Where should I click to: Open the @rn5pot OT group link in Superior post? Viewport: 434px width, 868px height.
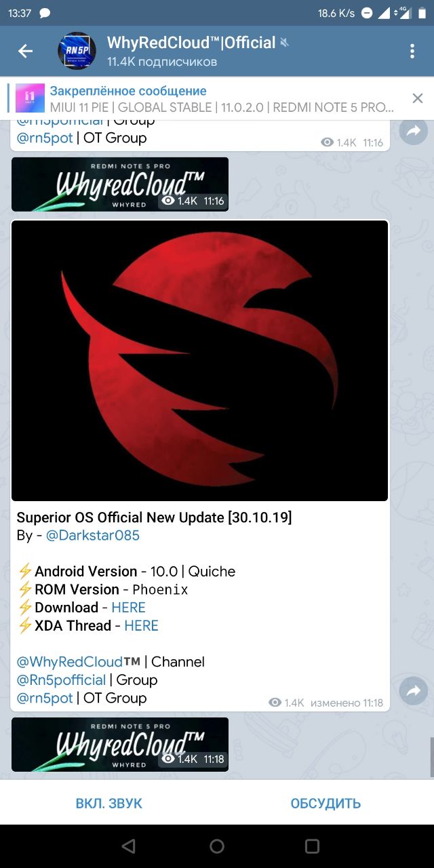pyautogui.click(x=45, y=698)
